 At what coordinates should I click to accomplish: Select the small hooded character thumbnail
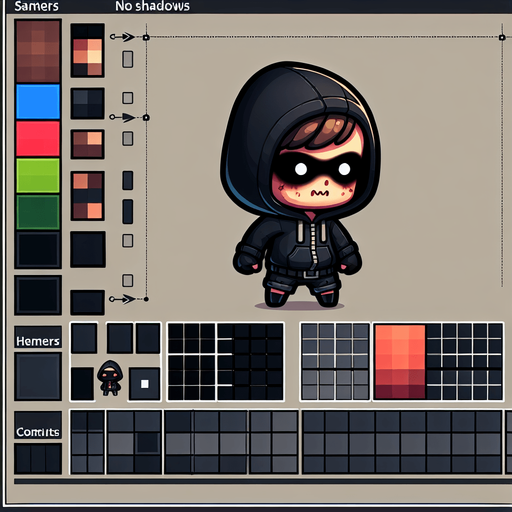110,378
